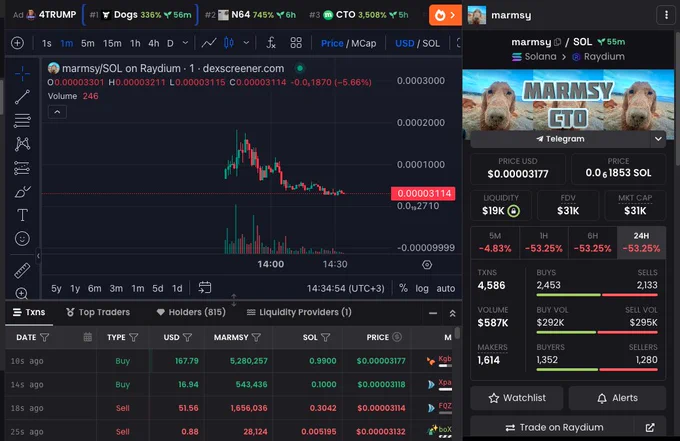This screenshot has height=441, width=680.
Task: Expand the Telegram links dropdown chevron
Action: (x=658, y=139)
